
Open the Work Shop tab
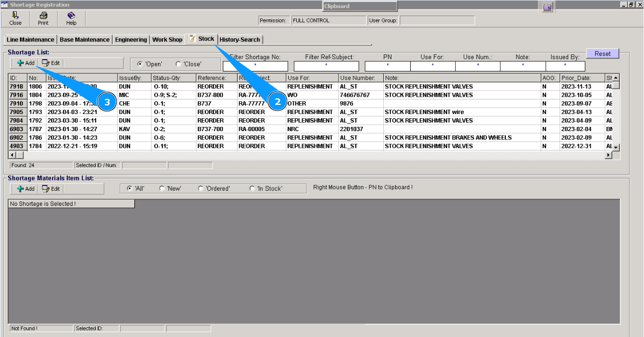pos(167,40)
